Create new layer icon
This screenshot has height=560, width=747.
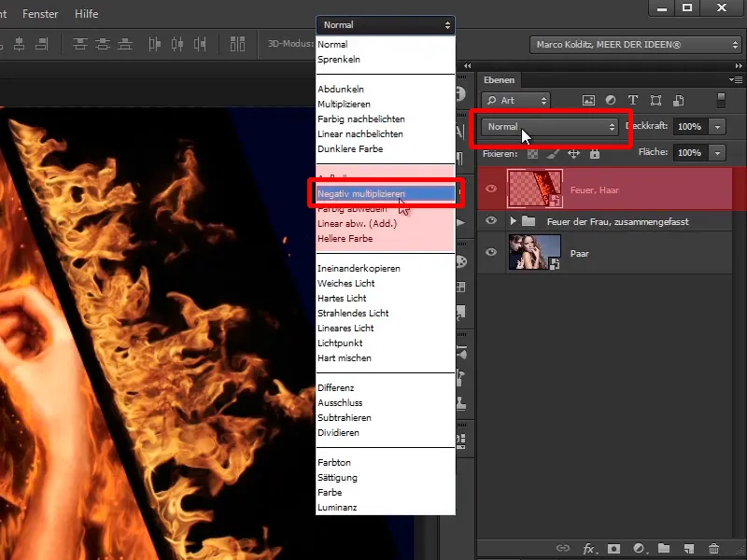coord(688,549)
